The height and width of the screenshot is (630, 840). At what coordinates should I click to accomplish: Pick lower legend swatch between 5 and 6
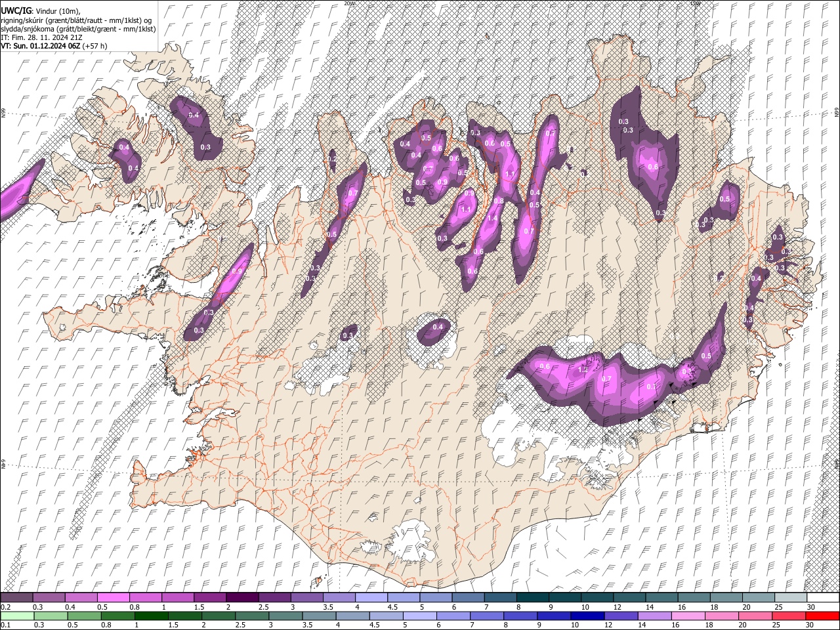[419, 616]
